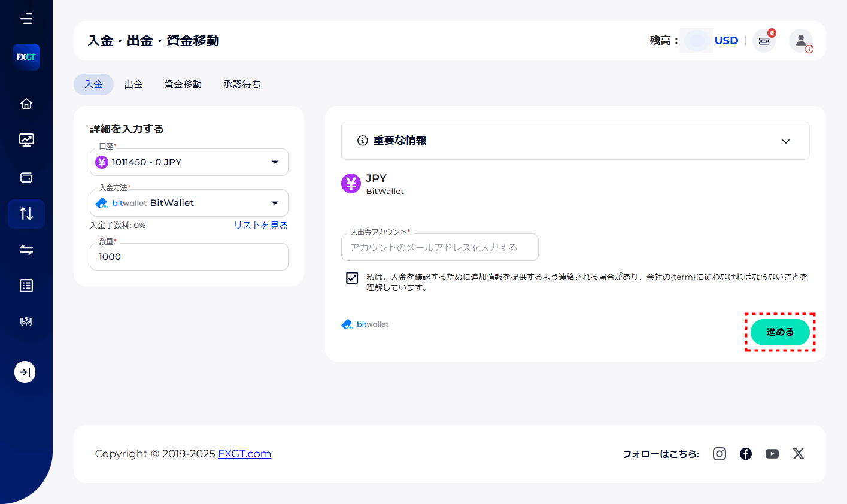Viewport: 847px width, 504px height.
Task: Click the リストを見る link
Action: pos(260,226)
